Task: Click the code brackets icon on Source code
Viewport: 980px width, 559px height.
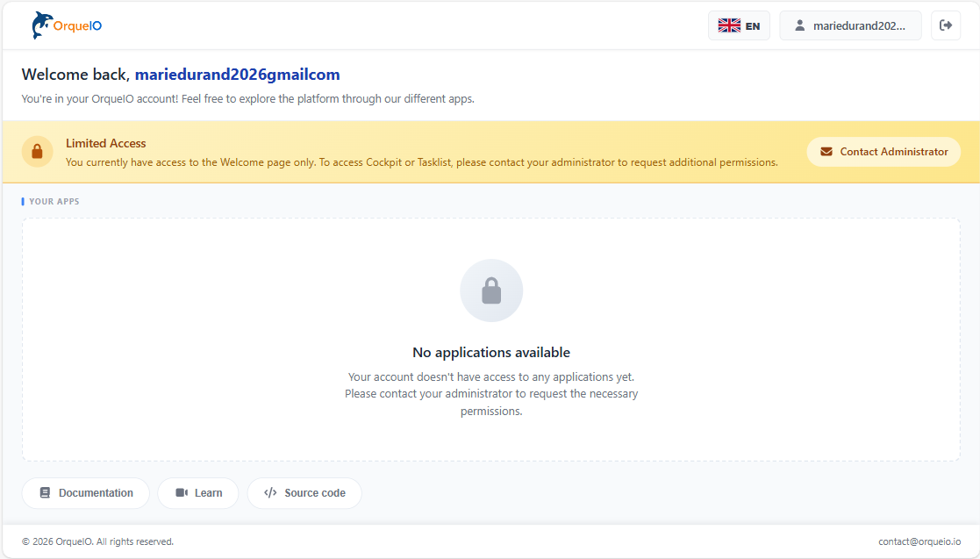Action: [x=271, y=492]
